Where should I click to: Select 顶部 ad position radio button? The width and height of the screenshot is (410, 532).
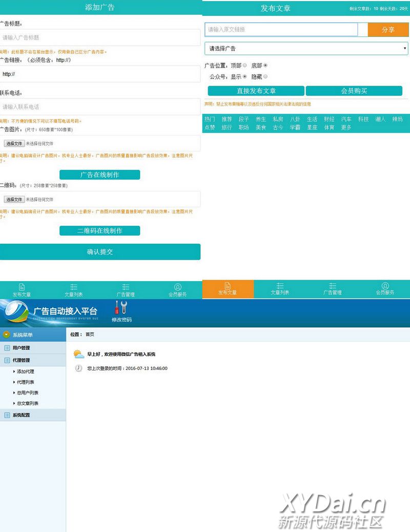(244, 66)
